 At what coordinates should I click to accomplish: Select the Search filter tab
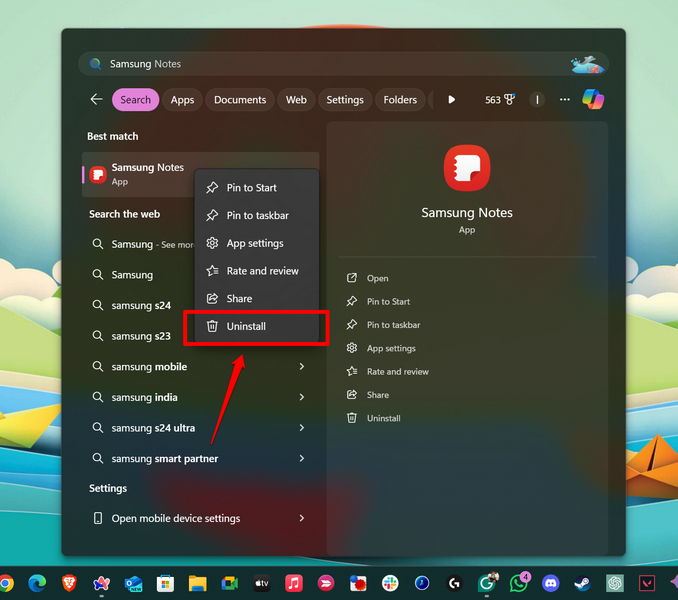(x=135, y=100)
